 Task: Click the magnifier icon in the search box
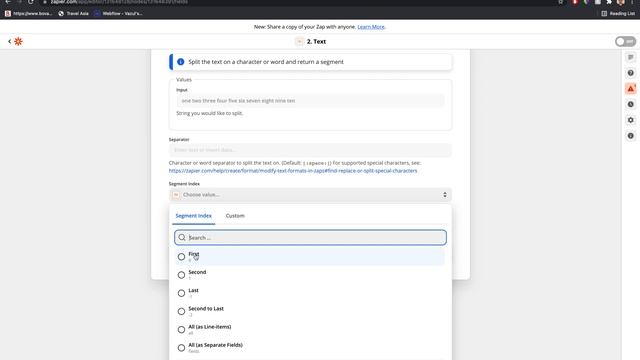click(182, 238)
